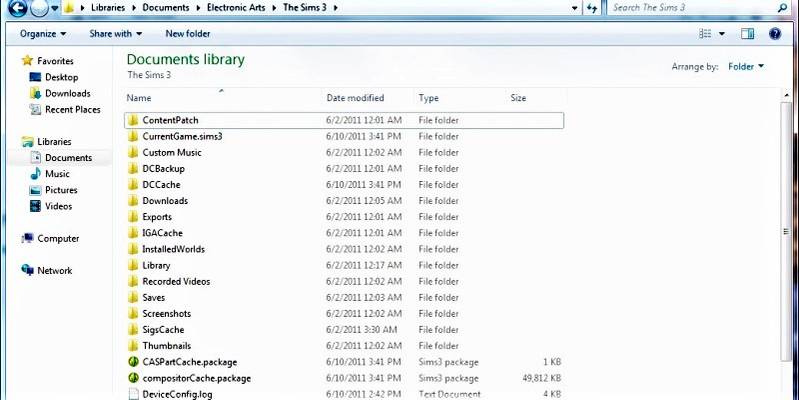Click the SigsCache folder icon

(x=133, y=330)
